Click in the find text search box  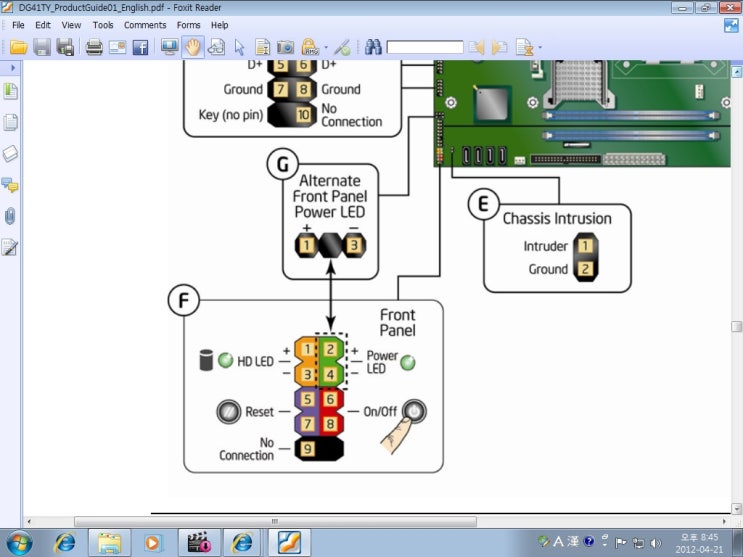tap(424, 47)
